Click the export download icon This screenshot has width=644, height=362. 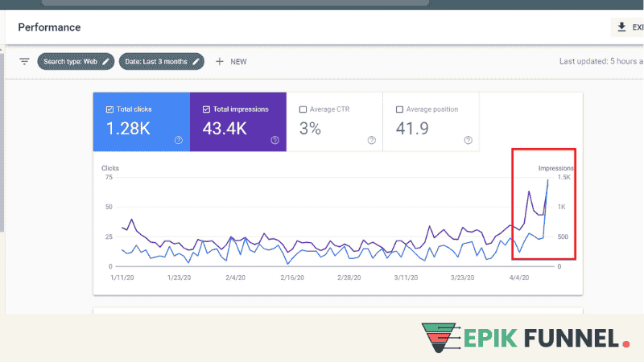[x=621, y=27]
